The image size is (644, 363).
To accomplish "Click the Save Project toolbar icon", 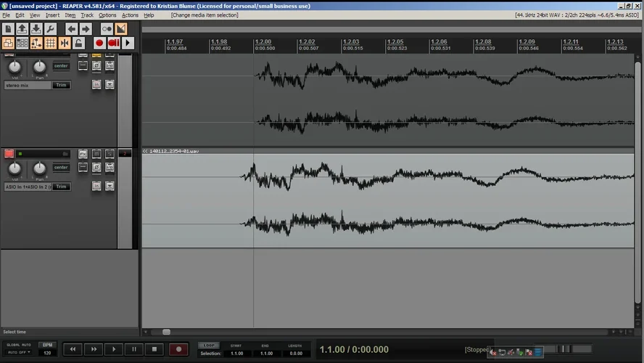I will (36, 29).
